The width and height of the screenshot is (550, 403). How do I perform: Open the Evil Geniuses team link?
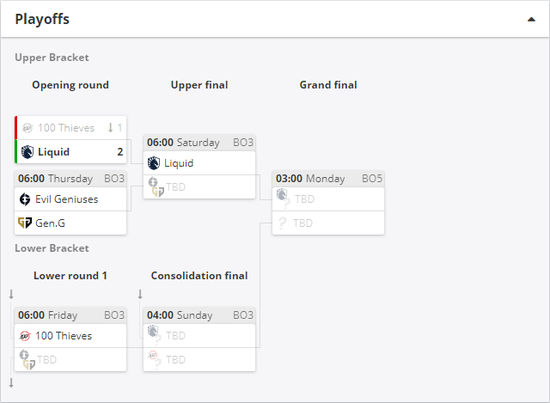pyautogui.click(x=67, y=199)
